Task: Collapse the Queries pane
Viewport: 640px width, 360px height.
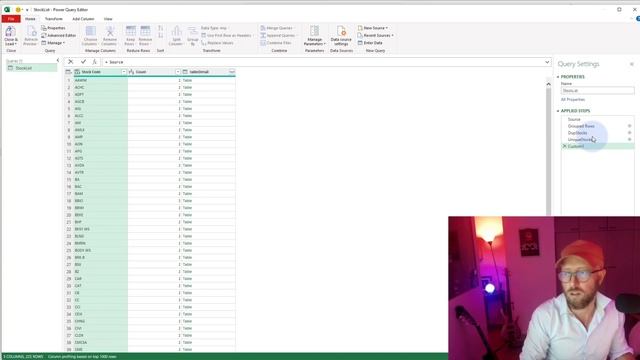Action: click(x=58, y=60)
